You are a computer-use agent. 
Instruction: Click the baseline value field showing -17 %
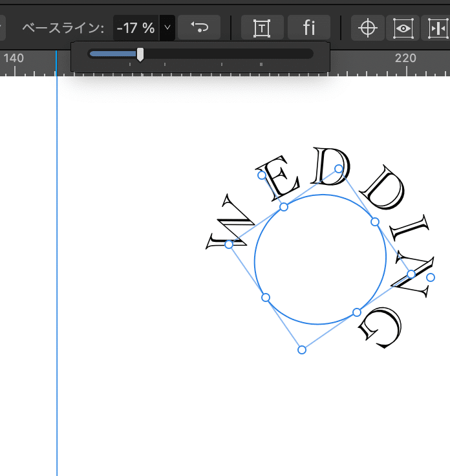[136, 28]
